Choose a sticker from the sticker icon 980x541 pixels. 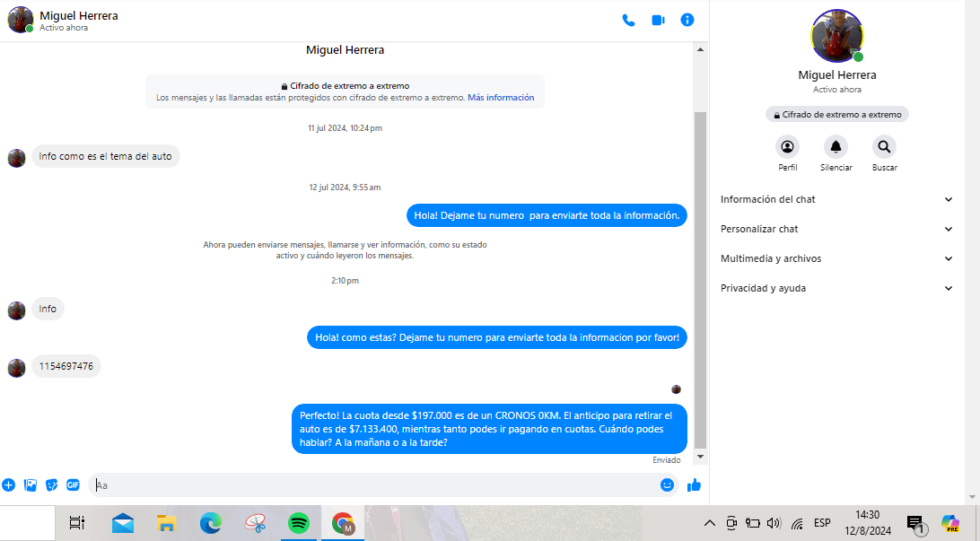point(52,485)
